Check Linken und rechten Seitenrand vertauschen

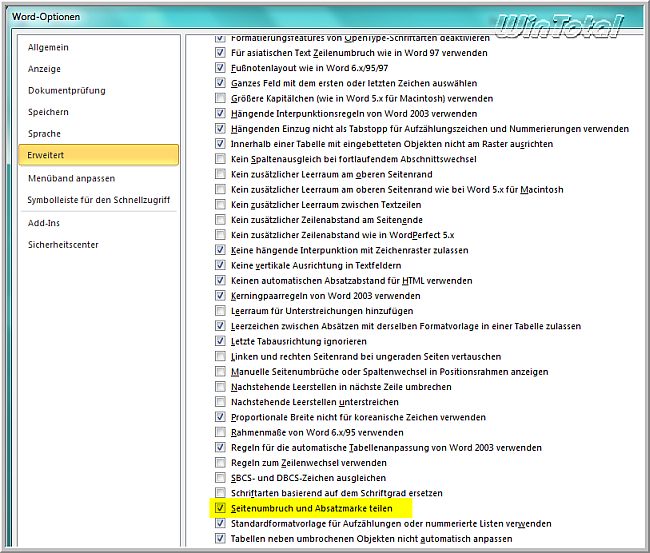(220, 357)
